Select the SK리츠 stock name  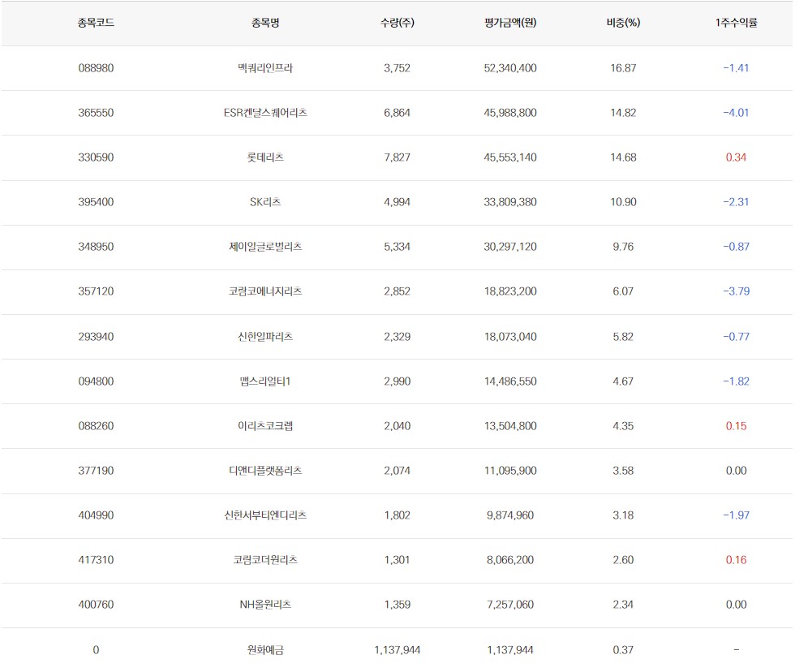click(x=265, y=202)
